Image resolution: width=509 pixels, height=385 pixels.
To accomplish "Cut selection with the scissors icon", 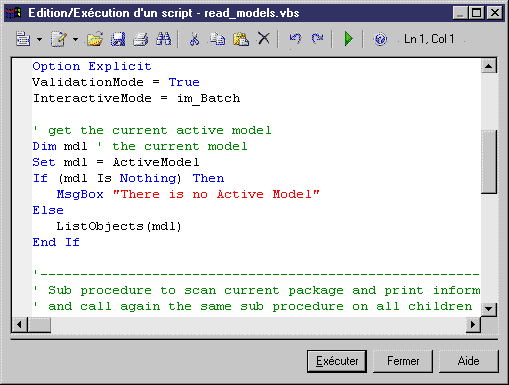I will [x=194, y=39].
